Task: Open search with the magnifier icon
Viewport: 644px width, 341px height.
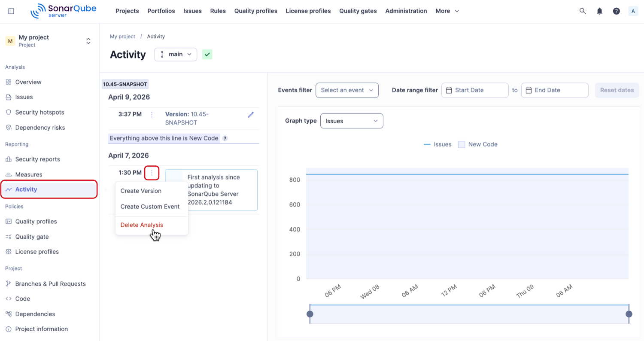Action: tap(583, 11)
